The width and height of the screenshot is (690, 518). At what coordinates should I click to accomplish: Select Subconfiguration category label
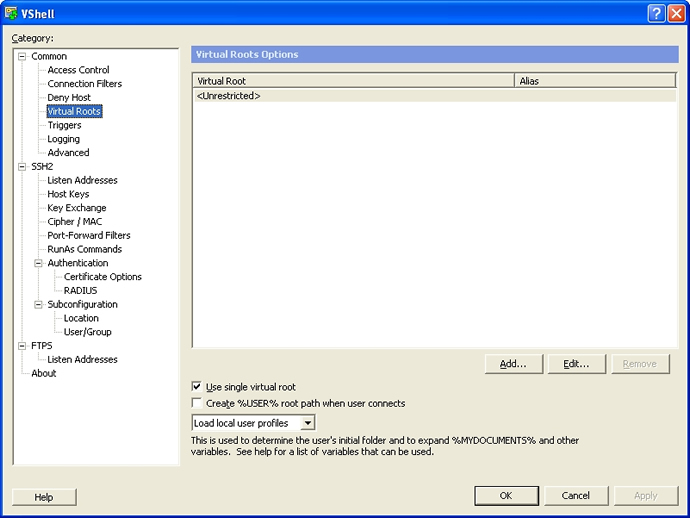82,304
